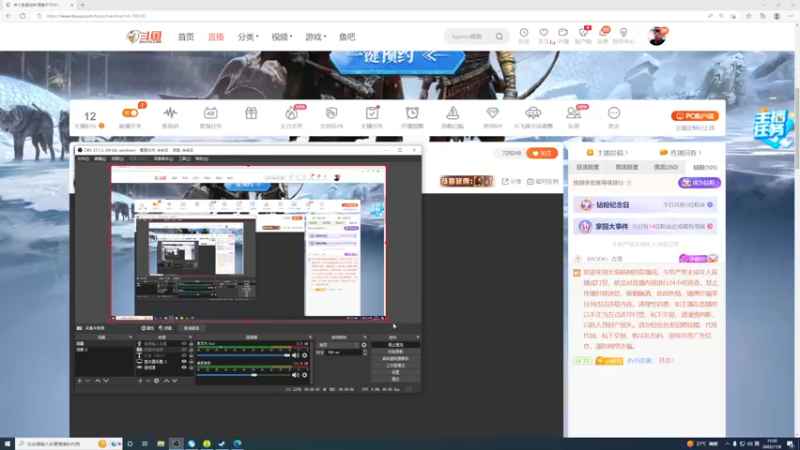
Task: Toggle lock on 显示器采集 2 source
Action: [x=191, y=362]
